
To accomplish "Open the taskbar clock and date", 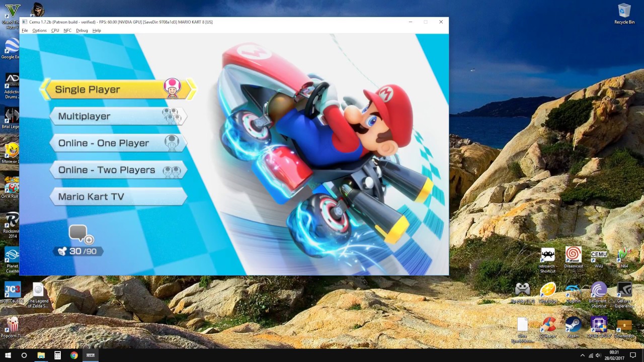I will [x=614, y=355].
